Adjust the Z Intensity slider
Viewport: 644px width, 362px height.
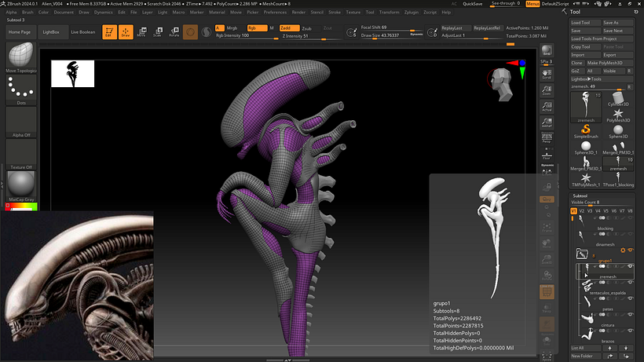[311, 36]
